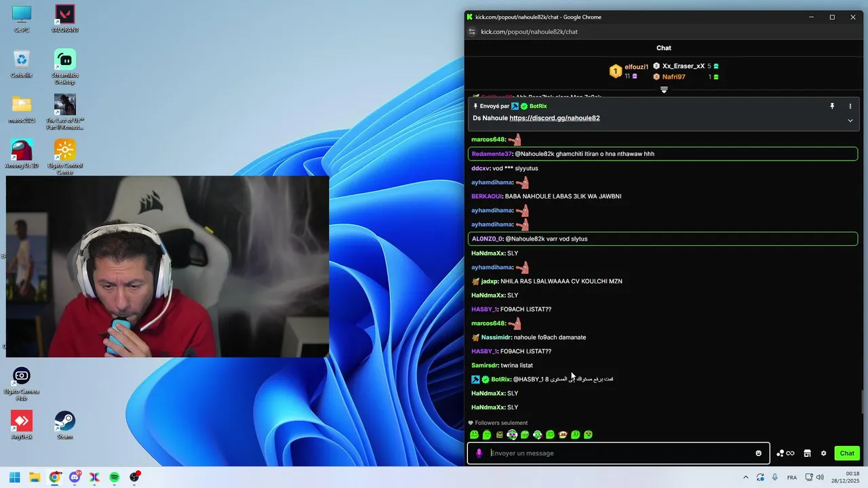
Task: Switch to Chrome in taskbar
Action: tap(55, 477)
